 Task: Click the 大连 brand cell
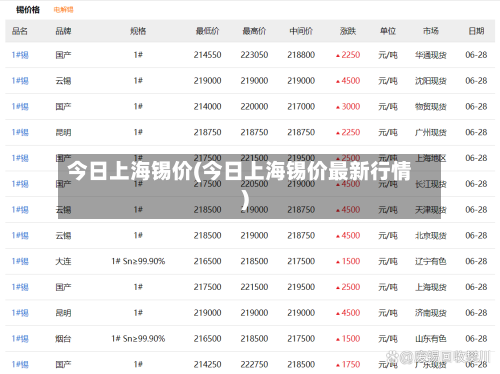(63, 261)
